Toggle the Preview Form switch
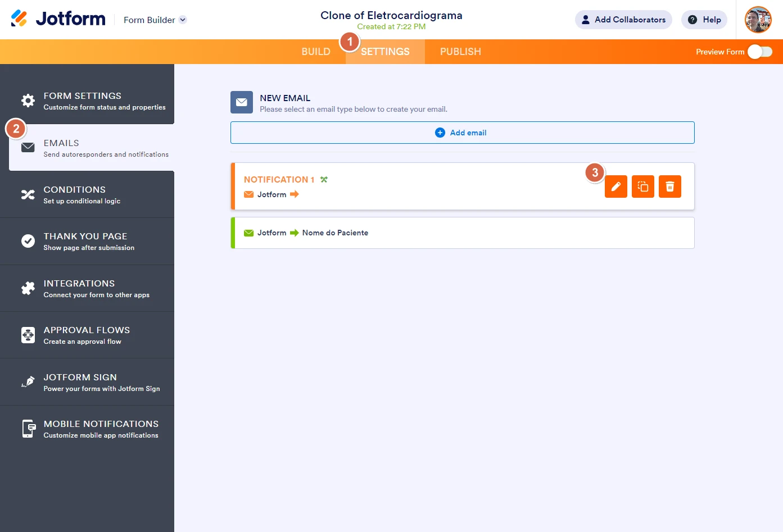 point(759,52)
